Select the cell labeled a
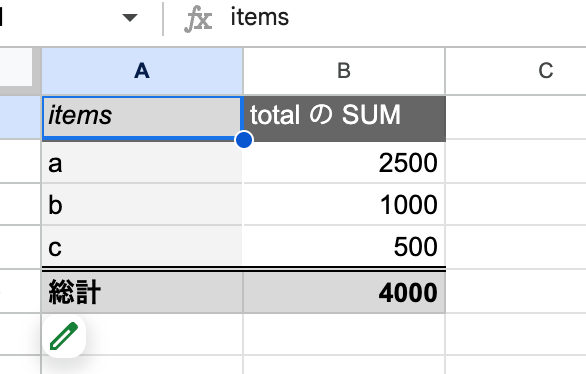 tap(142, 163)
